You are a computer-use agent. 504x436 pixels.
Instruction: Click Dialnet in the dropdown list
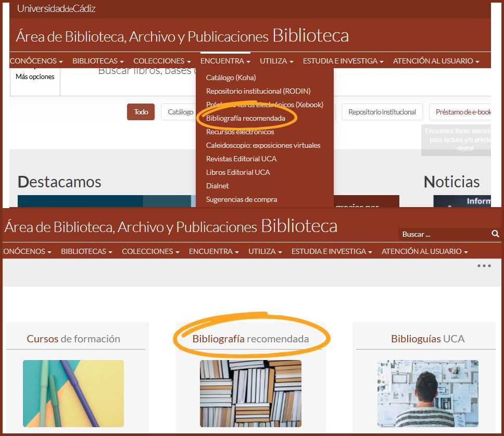pos(217,186)
